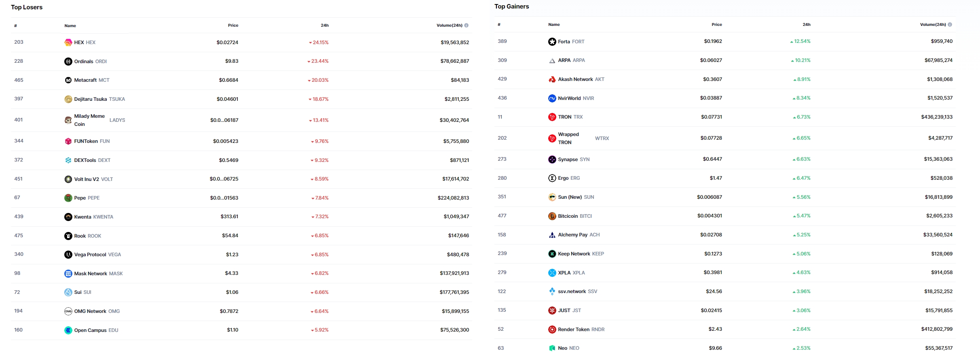Screen dimensions: 980x353
Task: Click the Neo green logo icon
Action: (552, 348)
